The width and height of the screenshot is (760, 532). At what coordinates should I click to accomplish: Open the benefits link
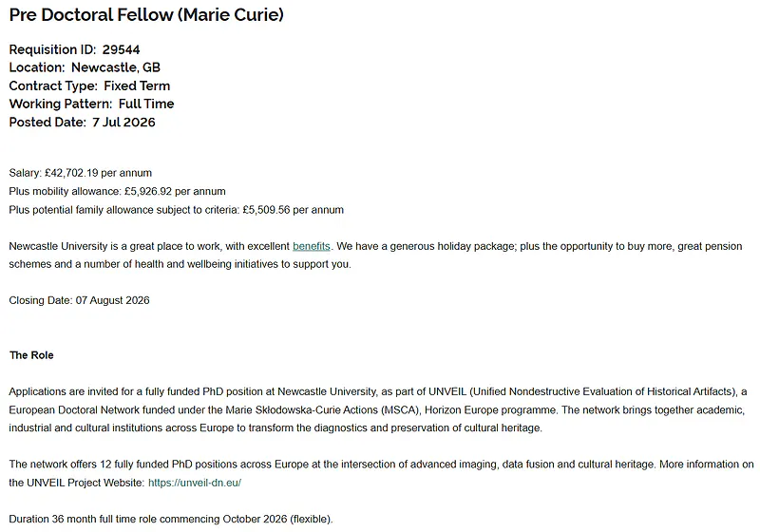click(x=312, y=246)
